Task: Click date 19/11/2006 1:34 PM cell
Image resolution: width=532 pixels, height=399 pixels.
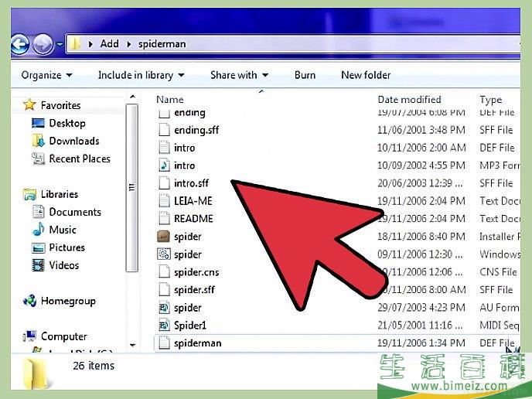Action: pyautogui.click(x=421, y=343)
